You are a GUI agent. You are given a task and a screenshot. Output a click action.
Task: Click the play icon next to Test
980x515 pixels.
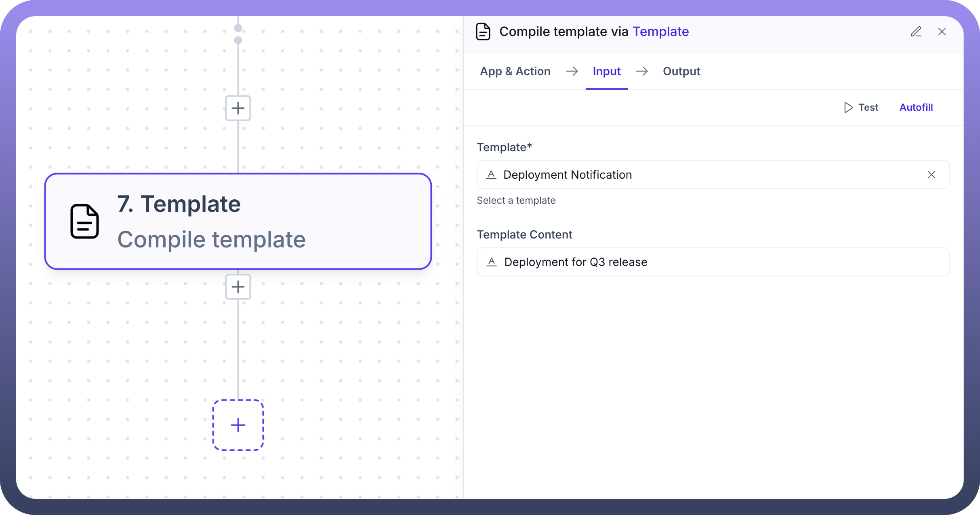point(848,108)
